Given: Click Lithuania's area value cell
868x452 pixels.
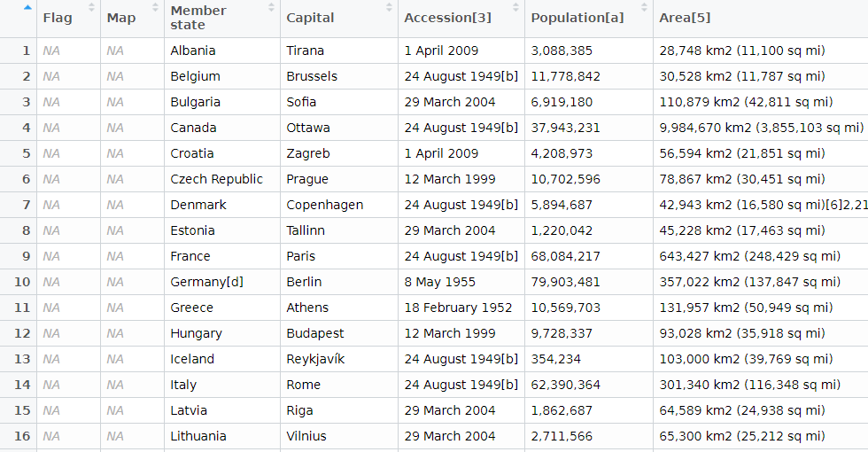Looking at the screenshot, I should (741, 436).
